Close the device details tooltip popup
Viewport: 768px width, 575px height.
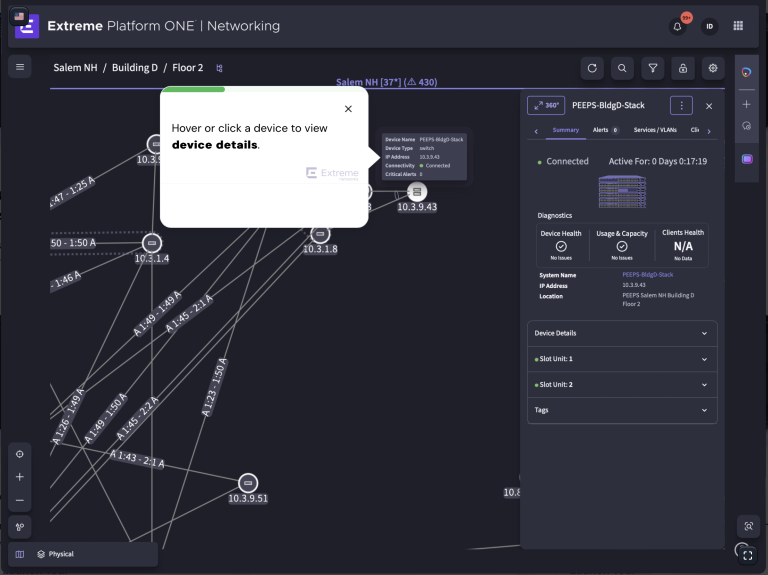click(348, 109)
